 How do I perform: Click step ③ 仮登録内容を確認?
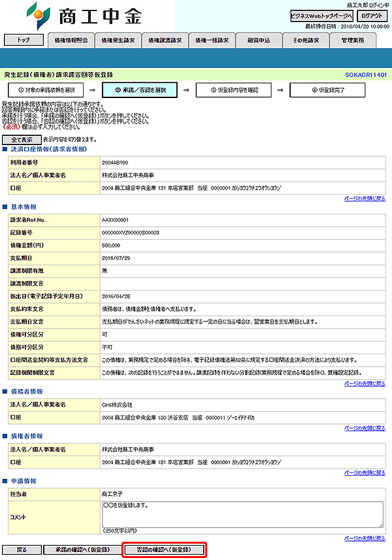pyautogui.click(x=233, y=90)
